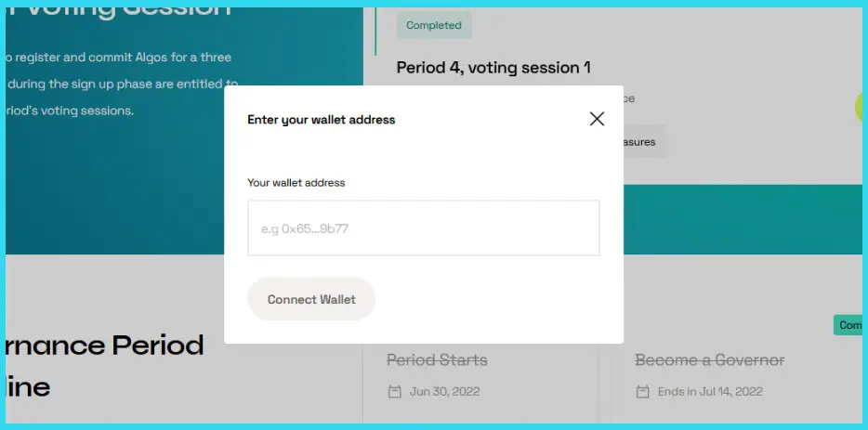The width and height of the screenshot is (868, 430).
Task: Click the register and commit Algos paragraph
Action: (116, 84)
